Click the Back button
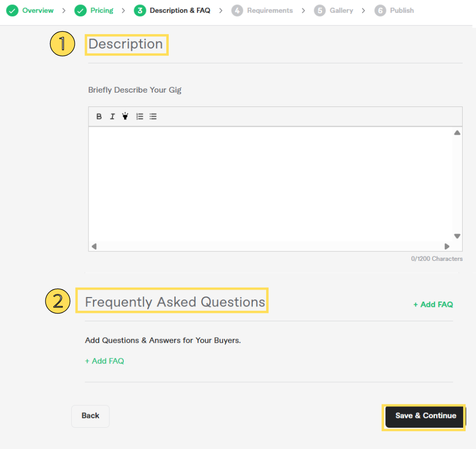 tap(91, 416)
